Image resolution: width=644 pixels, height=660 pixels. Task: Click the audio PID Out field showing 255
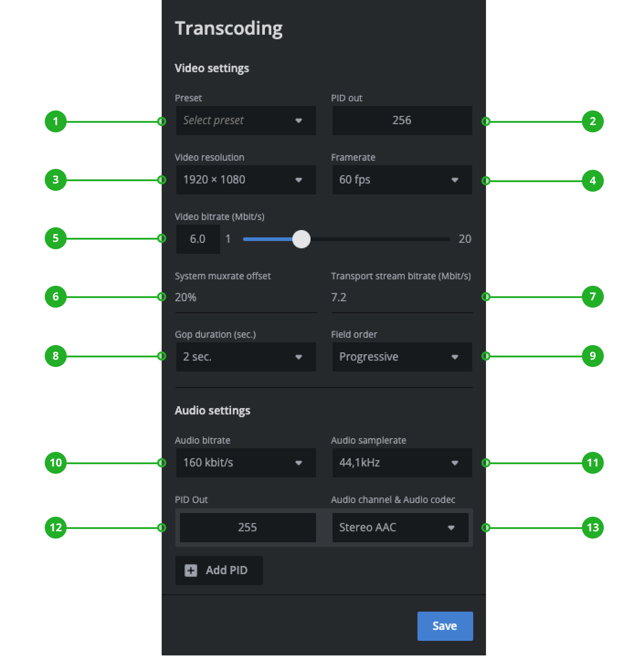(x=247, y=528)
